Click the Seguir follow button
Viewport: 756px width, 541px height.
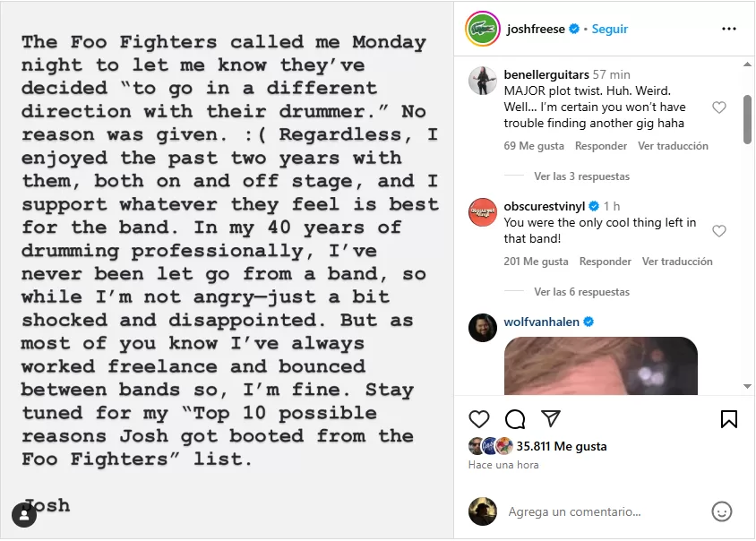click(609, 29)
